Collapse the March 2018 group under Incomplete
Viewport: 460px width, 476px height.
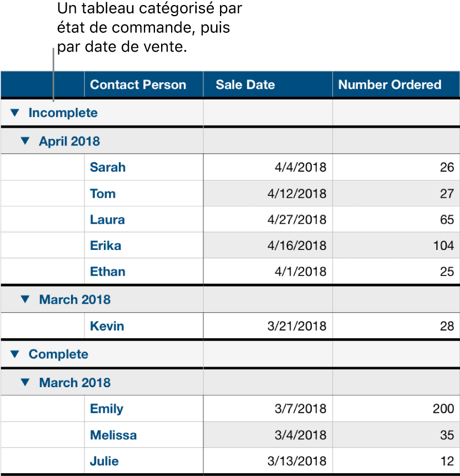tap(24, 299)
